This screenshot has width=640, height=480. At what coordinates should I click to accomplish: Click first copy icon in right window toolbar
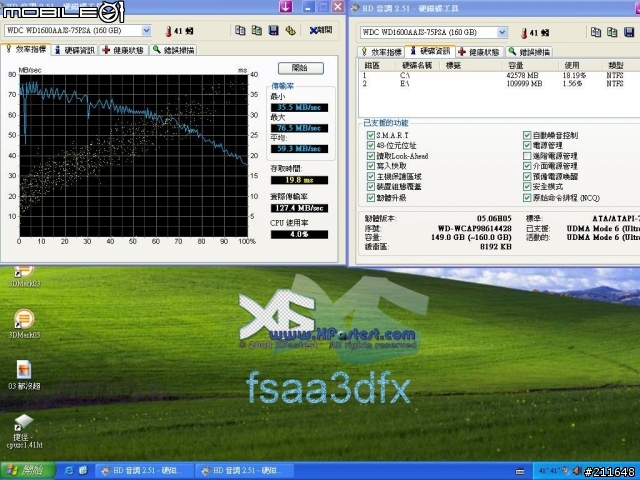[596, 32]
